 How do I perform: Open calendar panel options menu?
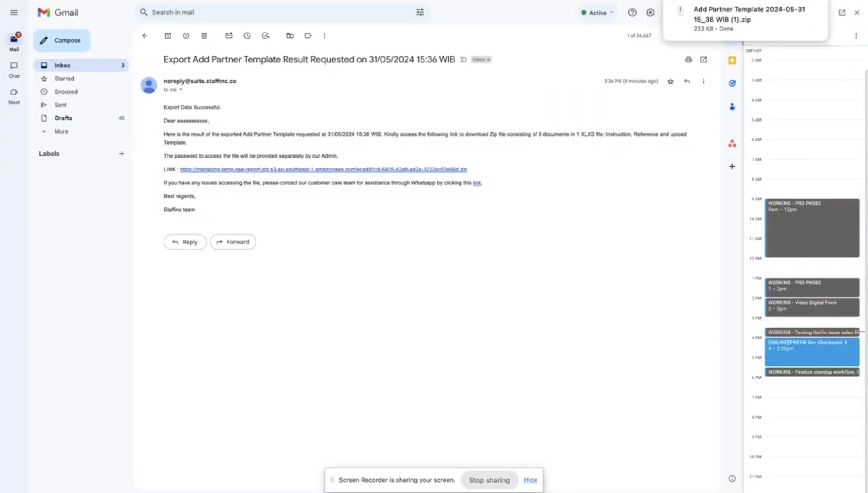[856, 36]
